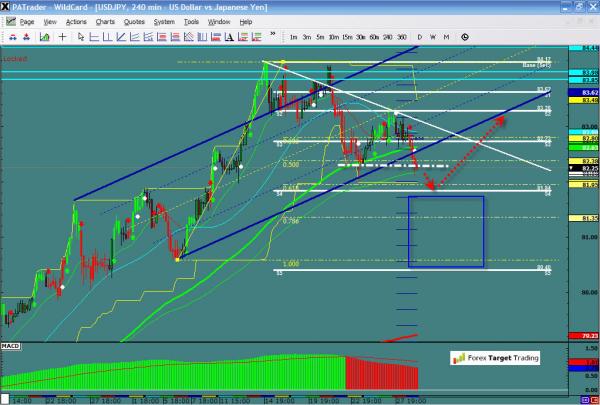The height and width of the screenshot is (405, 600).
Task: Open the Tools menu
Action: tap(191, 20)
